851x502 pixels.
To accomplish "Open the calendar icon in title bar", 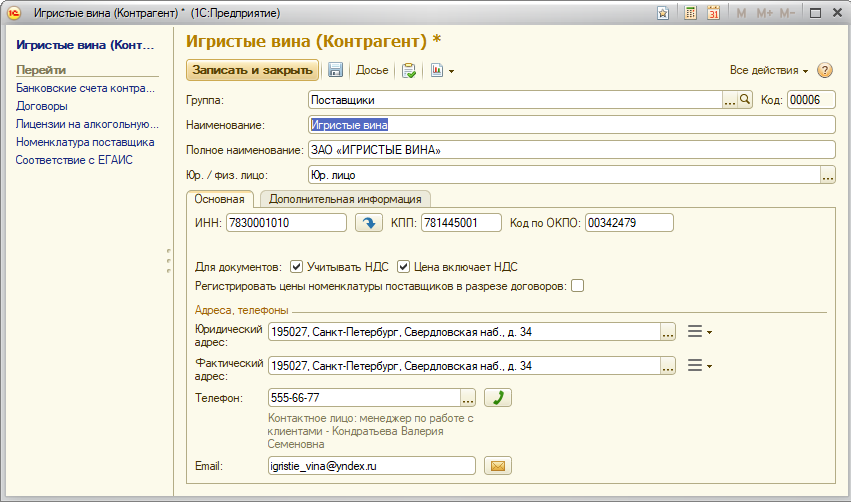I will 714,13.
